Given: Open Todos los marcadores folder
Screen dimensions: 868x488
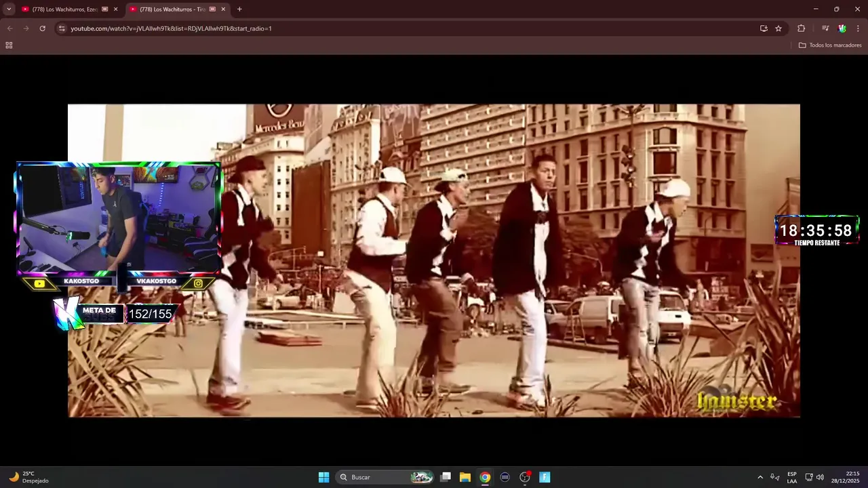Looking at the screenshot, I should point(830,45).
